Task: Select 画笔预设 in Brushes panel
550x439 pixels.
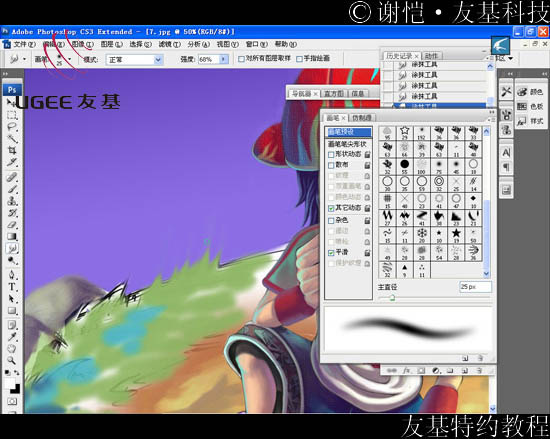Action: [348, 132]
